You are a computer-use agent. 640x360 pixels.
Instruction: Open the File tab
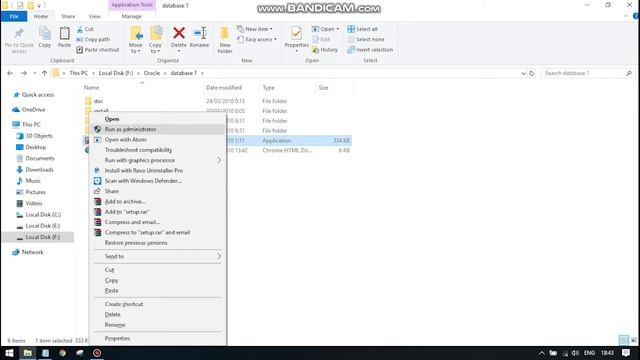pyautogui.click(x=14, y=16)
